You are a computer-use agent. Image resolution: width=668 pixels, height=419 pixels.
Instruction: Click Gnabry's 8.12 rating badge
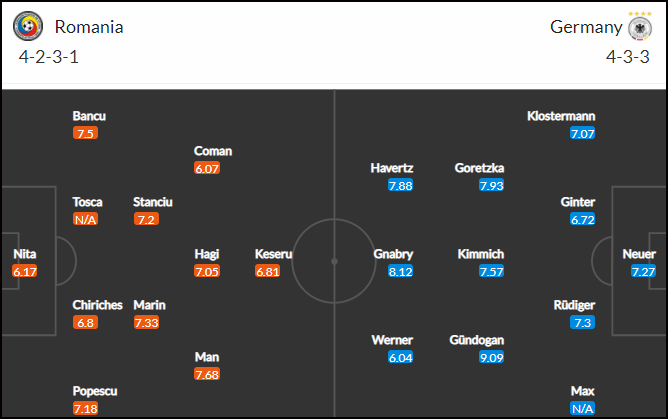click(400, 271)
